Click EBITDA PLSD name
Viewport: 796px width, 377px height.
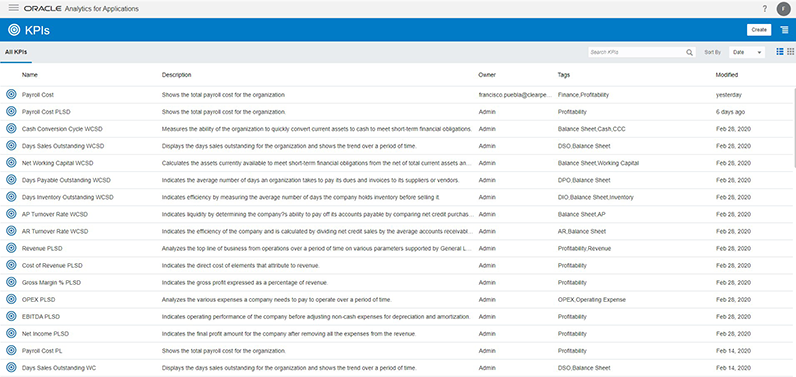[x=41, y=317]
